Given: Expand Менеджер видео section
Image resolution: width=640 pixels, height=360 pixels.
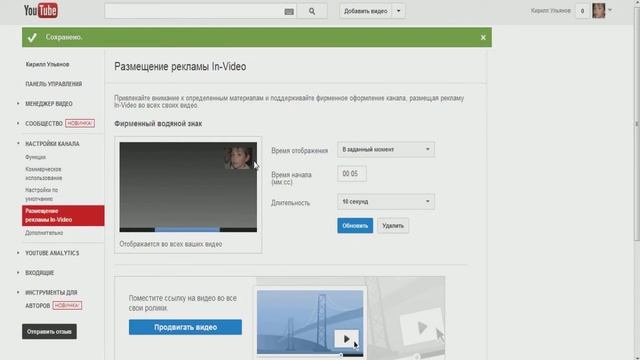Looking at the screenshot, I should tap(49, 104).
